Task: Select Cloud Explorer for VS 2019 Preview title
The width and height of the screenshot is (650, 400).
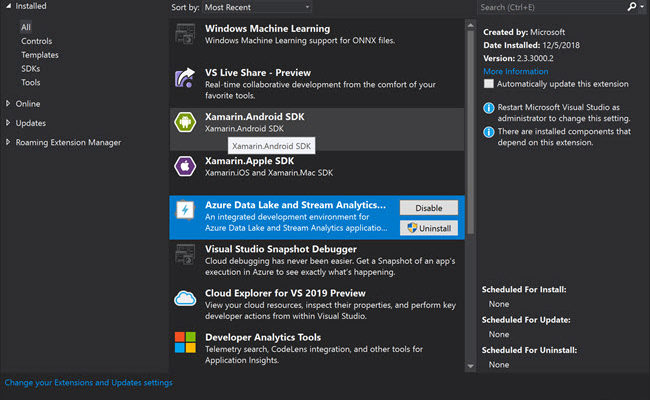Action: tap(285, 293)
